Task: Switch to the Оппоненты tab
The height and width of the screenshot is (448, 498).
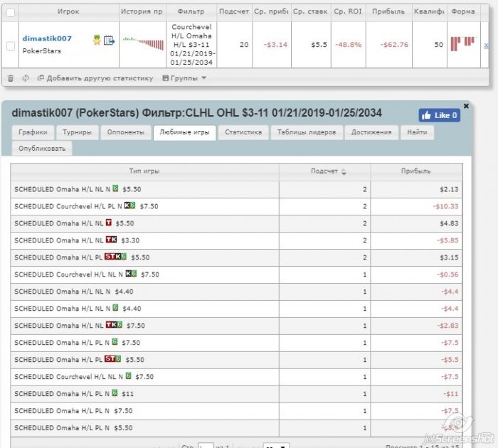Action: click(x=125, y=132)
